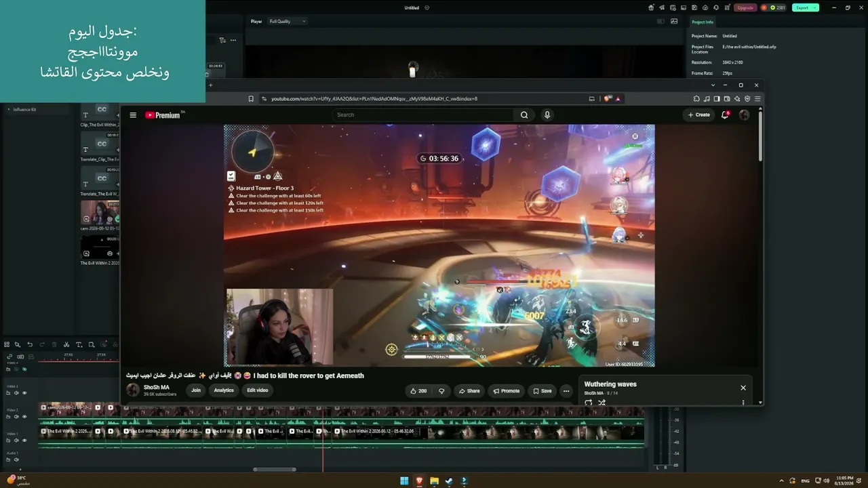This screenshot has height=488, width=868.
Task: Open Windows Start menu
Action: (x=404, y=481)
